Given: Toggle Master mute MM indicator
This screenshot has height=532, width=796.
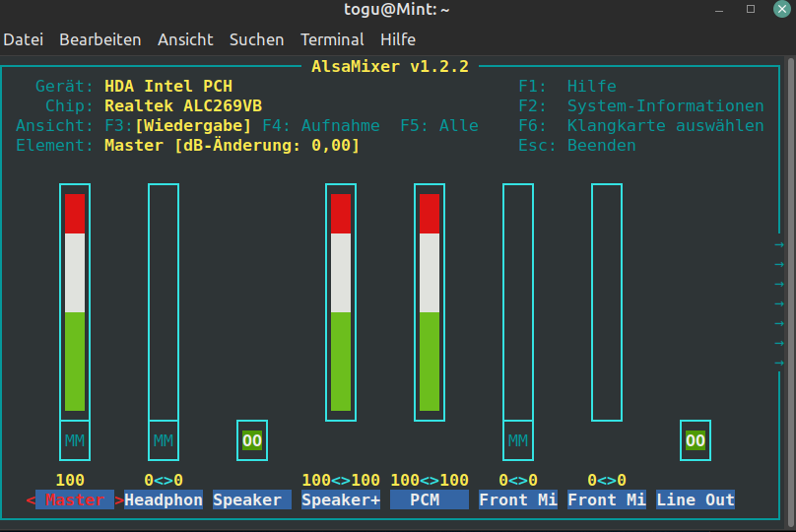Looking at the screenshot, I should [75, 440].
